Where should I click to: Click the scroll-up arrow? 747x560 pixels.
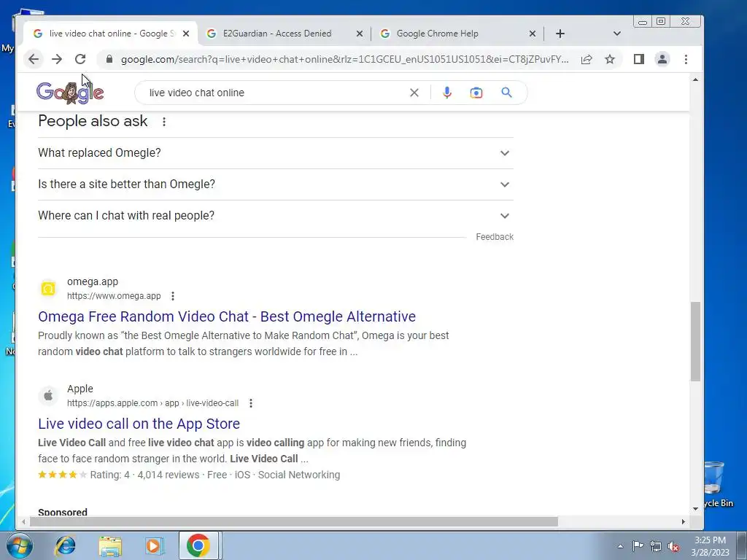(695, 79)
